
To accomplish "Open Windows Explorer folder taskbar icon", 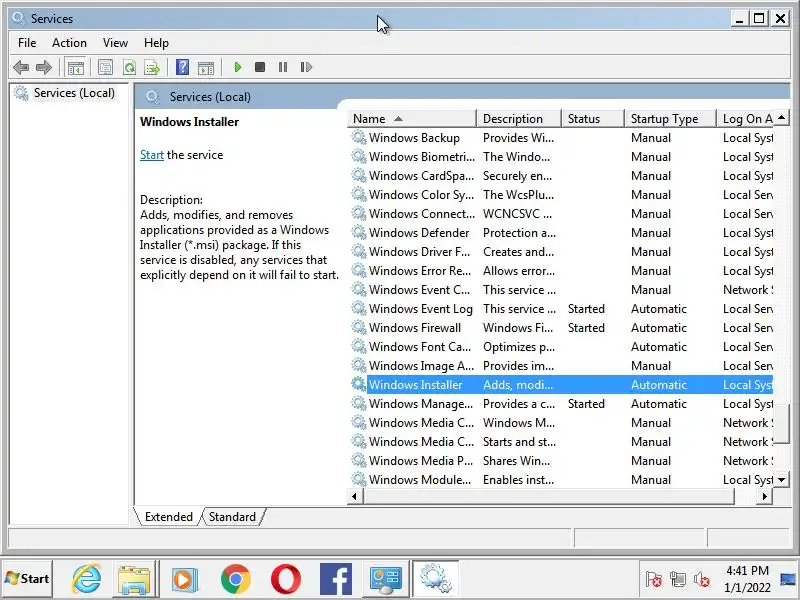I will pyautogui.click(x=134, y=579).
